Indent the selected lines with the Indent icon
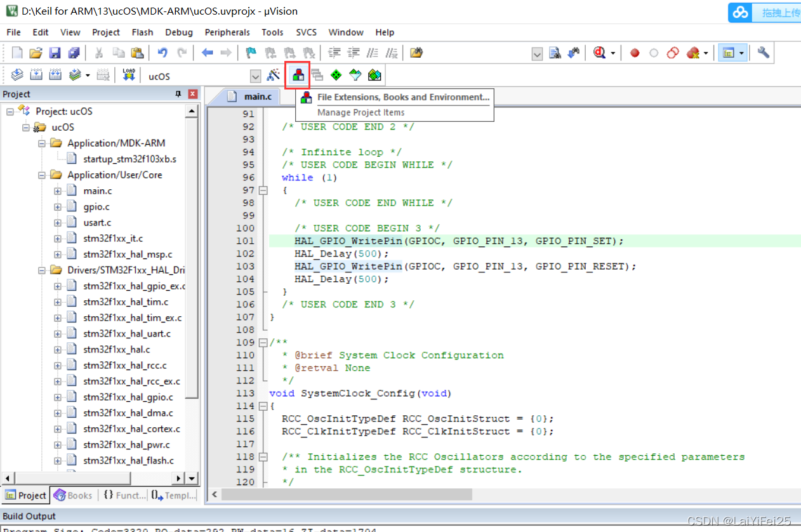This screenshot has height=532, width=801. [x=334, y=53]
